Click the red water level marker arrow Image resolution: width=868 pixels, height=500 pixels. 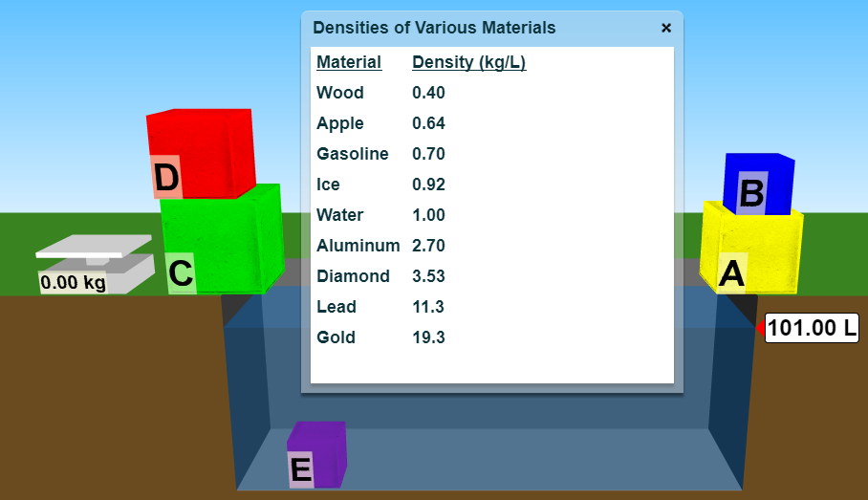pos(760,328)
